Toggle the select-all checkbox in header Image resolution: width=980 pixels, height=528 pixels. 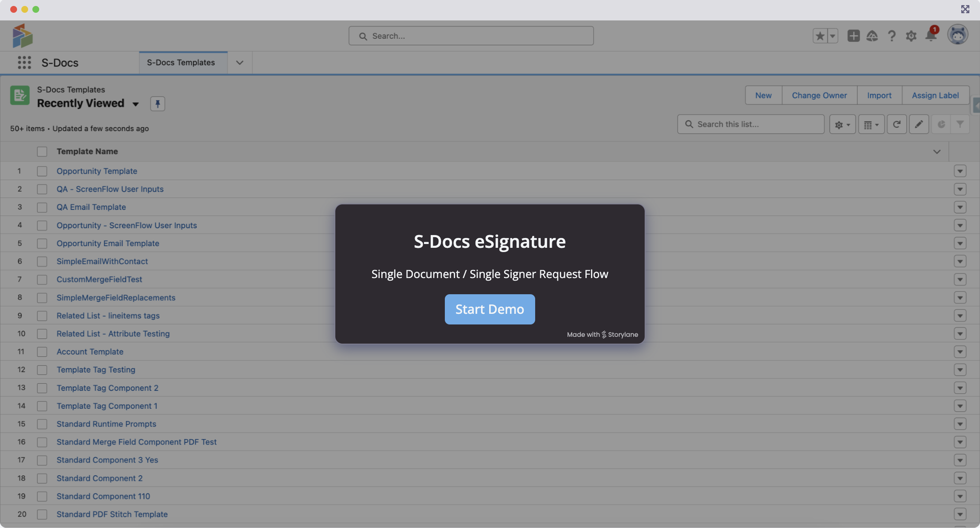pyautogui.click(x=42, y=152)
